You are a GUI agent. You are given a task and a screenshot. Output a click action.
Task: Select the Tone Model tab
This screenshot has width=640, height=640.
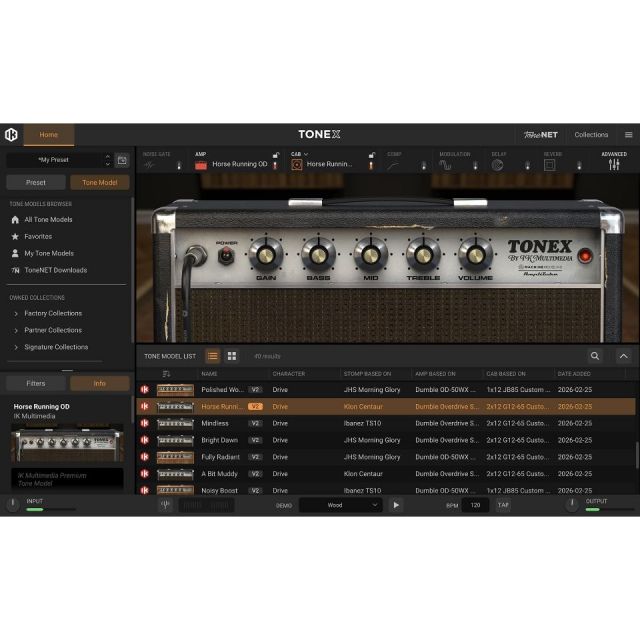point(100,182)
